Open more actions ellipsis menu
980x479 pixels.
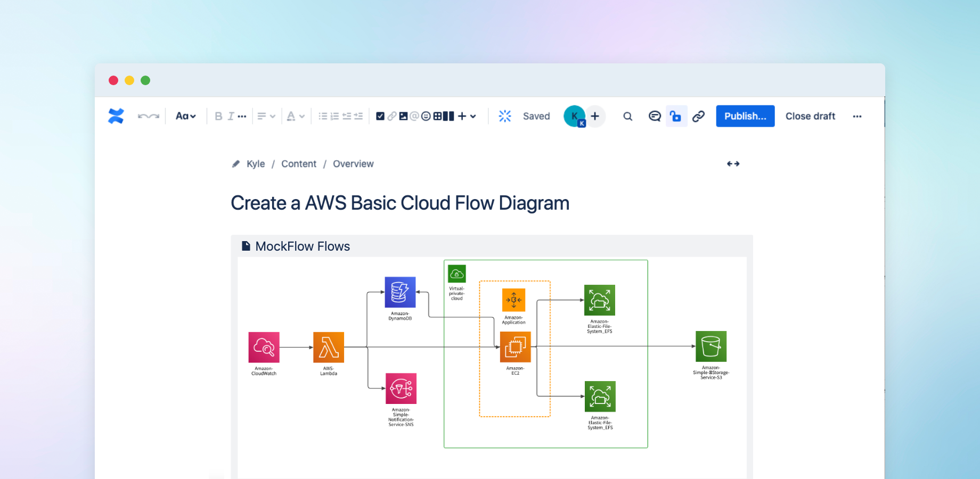pyautogui.click(x=857, y=116)
